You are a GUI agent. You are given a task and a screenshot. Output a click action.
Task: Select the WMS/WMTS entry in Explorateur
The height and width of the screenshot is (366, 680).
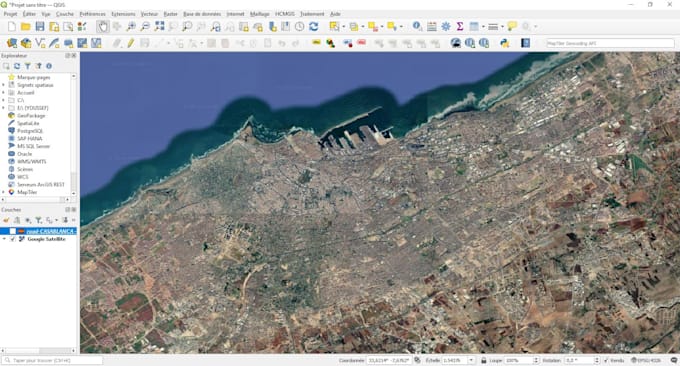click(32, 161)
